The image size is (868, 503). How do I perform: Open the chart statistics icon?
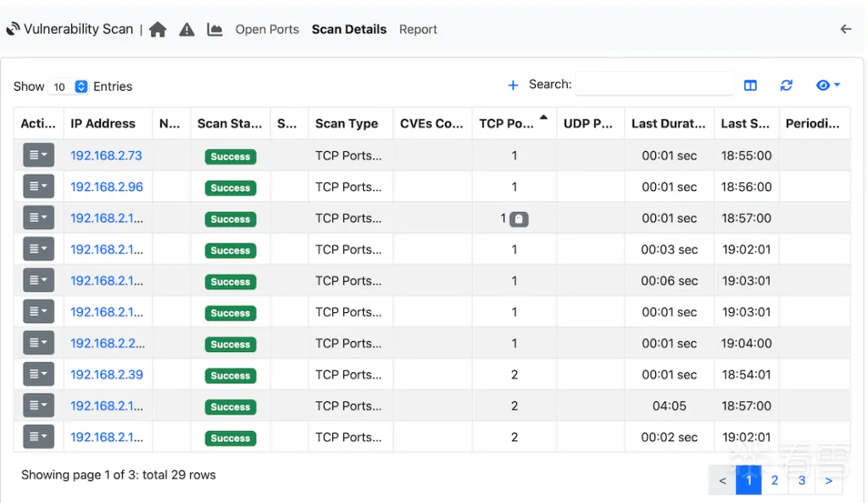(x=214, y=30)
